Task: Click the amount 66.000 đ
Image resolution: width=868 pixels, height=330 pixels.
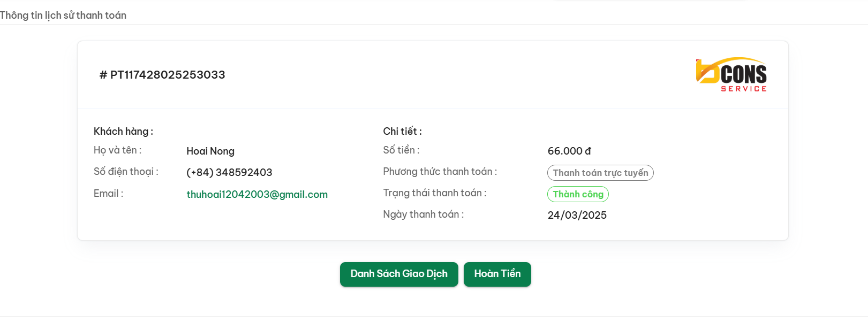Action: pos(569,151)
